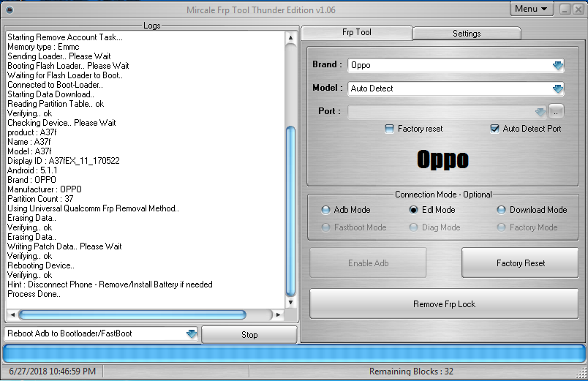Screen dimensions: 588x381
Task: Open the Menu dropdown in the title bar
Action: pyautogui.click(x=532, y=9)
